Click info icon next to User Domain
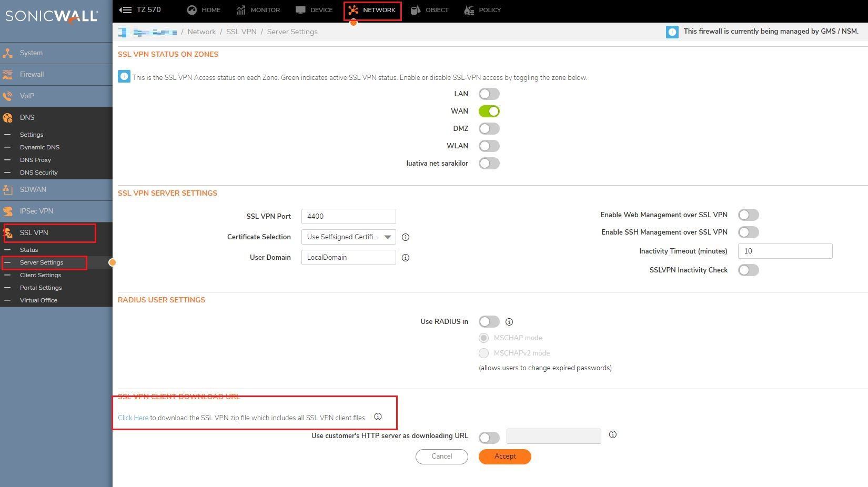This screenshot has height=487, width=868. pyautogui.click(x=406, y=258)
